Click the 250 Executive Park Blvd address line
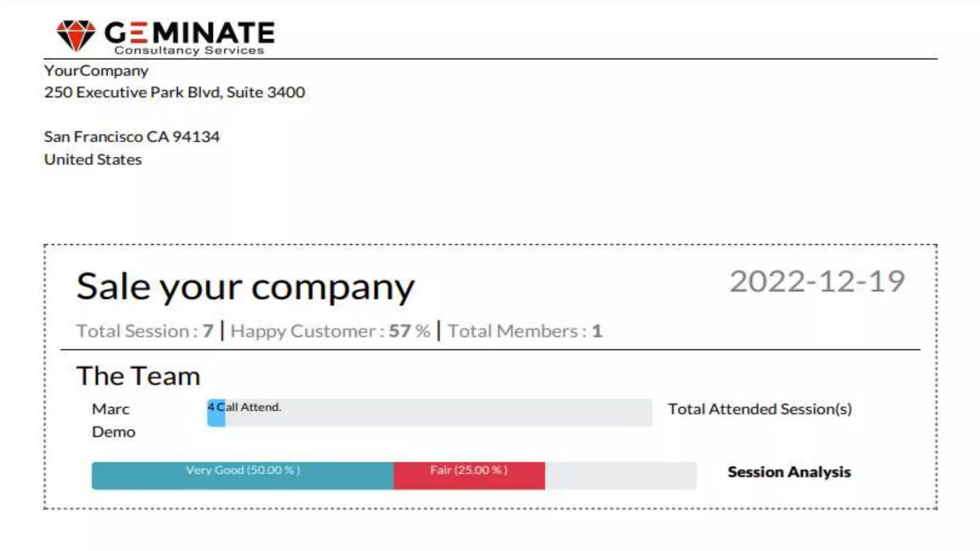The height and width of the screenshot is (551, 980). click(174, 92)
